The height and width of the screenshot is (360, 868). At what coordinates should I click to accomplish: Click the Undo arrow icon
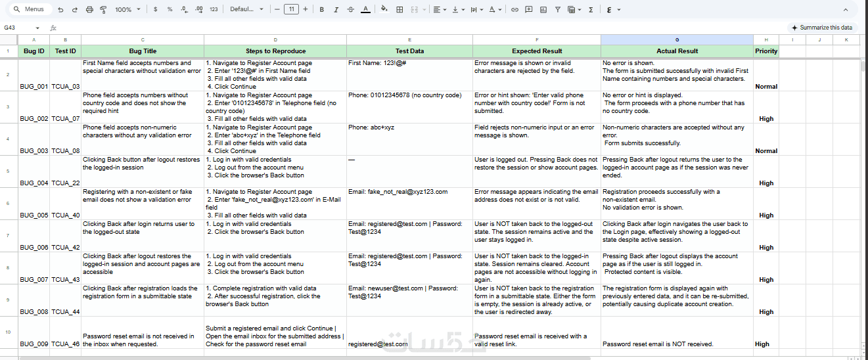pyautogui.click(x=60, y=10)
